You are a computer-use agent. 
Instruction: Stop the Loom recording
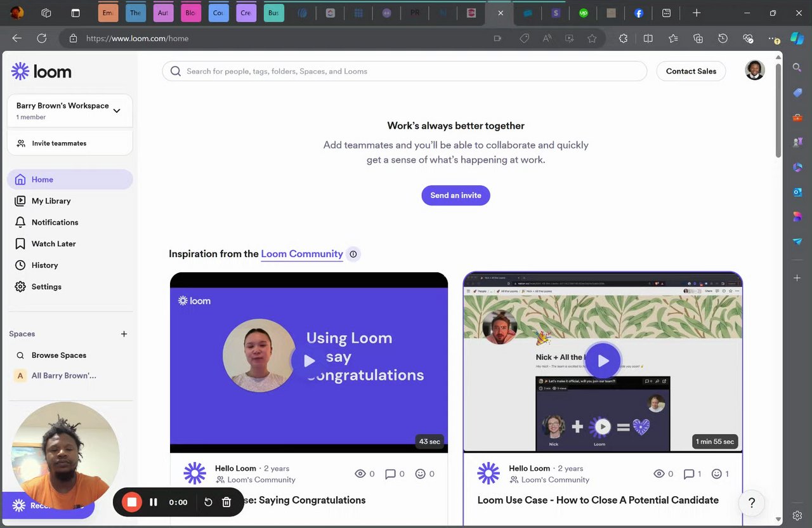[x=132, y=502]
